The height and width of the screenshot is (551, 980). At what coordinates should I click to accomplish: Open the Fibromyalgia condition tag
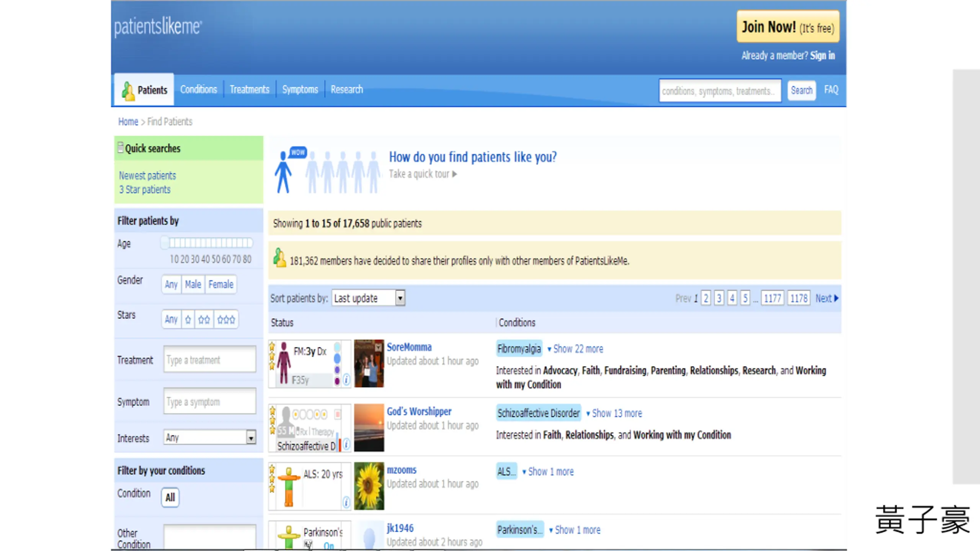519,349
